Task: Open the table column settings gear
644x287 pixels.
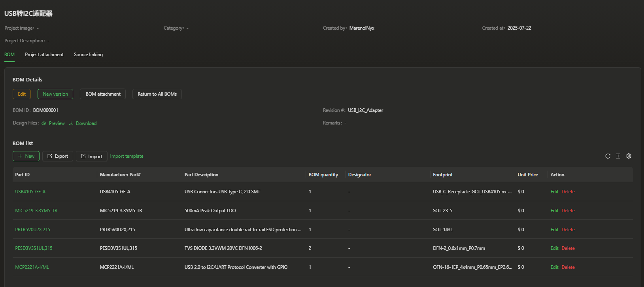Action: [x=629, y=156]
